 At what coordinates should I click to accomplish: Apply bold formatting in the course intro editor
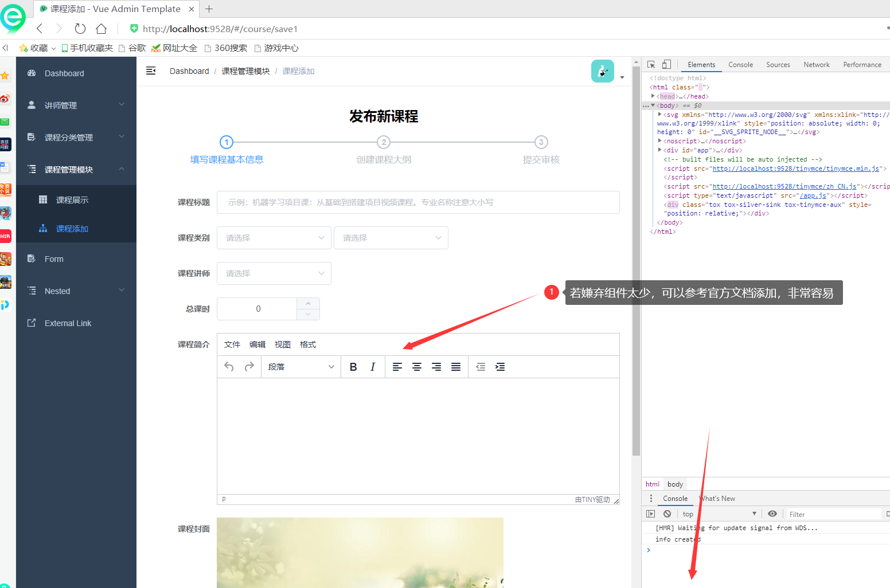[353, 366]
